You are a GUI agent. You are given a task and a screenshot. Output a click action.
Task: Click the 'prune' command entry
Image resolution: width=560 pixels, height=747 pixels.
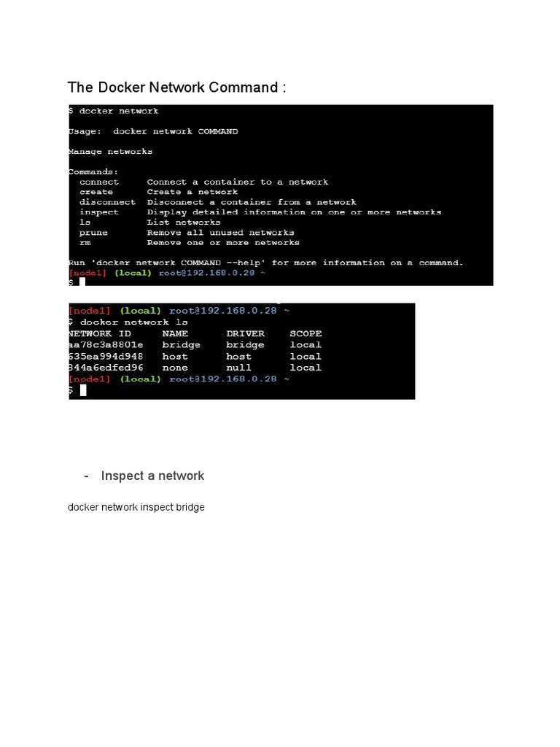pos(93,233)
